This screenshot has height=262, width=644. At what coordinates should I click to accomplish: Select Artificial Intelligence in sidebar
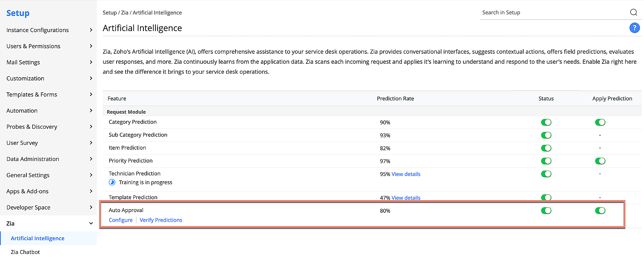37,238
